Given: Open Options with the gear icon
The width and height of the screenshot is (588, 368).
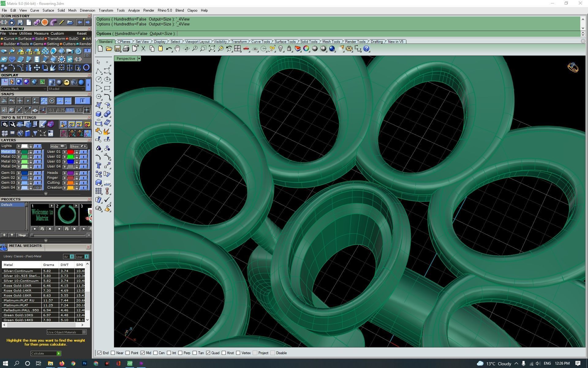Looking at the screenshot, I should click(x=349, y=49).
